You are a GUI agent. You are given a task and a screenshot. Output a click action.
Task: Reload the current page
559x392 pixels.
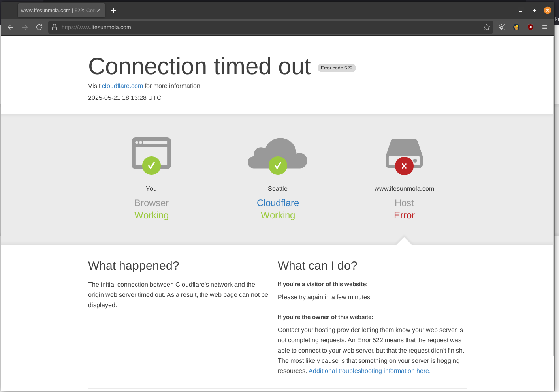pyautogui.click(x=39, y=27)
